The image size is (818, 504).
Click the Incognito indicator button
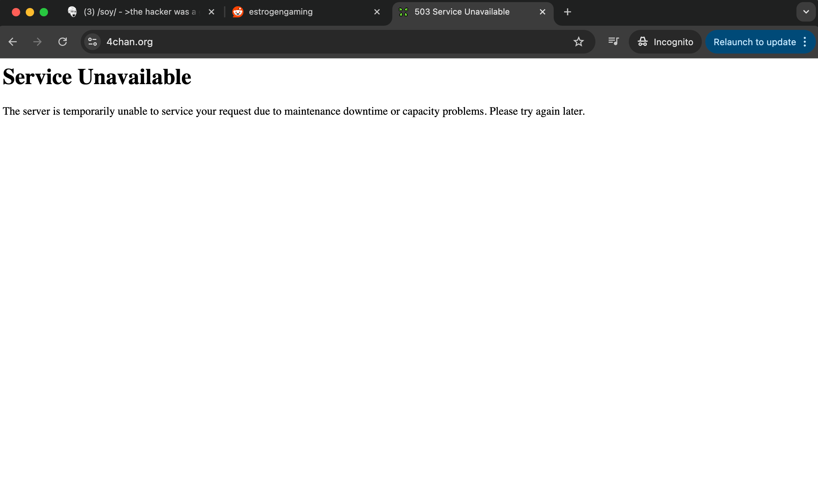[665, 42]
